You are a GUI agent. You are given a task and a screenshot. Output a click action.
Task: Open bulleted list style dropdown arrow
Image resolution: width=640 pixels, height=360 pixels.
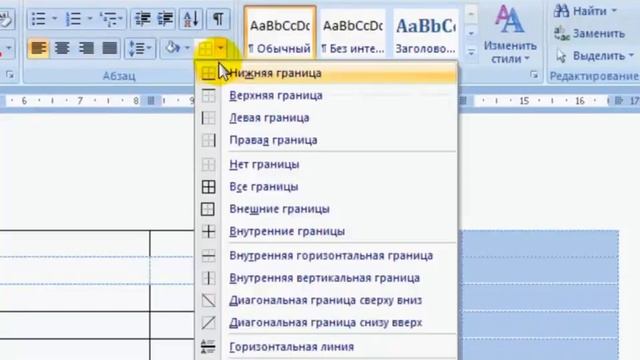(54, 19)
